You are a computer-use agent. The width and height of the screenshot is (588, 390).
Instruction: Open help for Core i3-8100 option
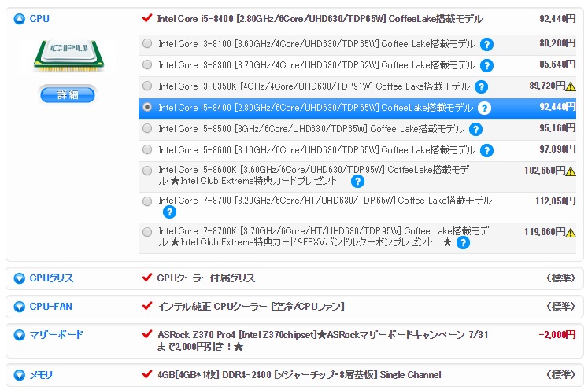click(x=486, y=45)
